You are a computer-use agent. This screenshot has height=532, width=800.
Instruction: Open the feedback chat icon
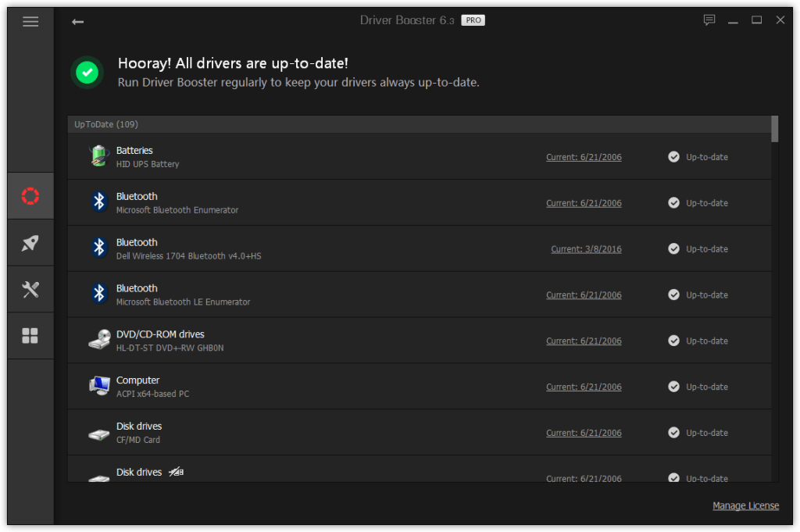pyautogui.click(x=709, y=20)
